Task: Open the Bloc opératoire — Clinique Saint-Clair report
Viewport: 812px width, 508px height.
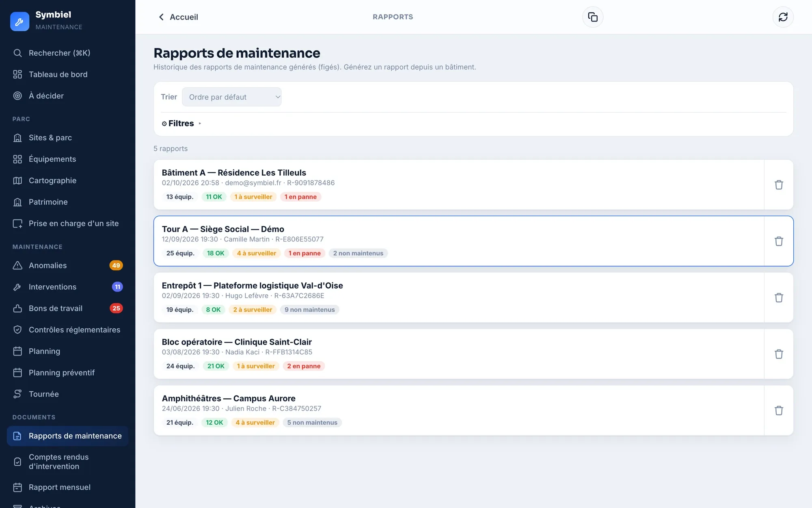Action: click(x=459, y=354)
